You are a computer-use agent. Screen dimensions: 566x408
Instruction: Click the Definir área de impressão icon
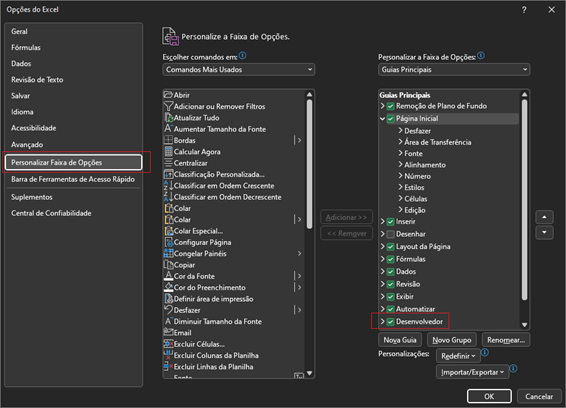[169, 299]
